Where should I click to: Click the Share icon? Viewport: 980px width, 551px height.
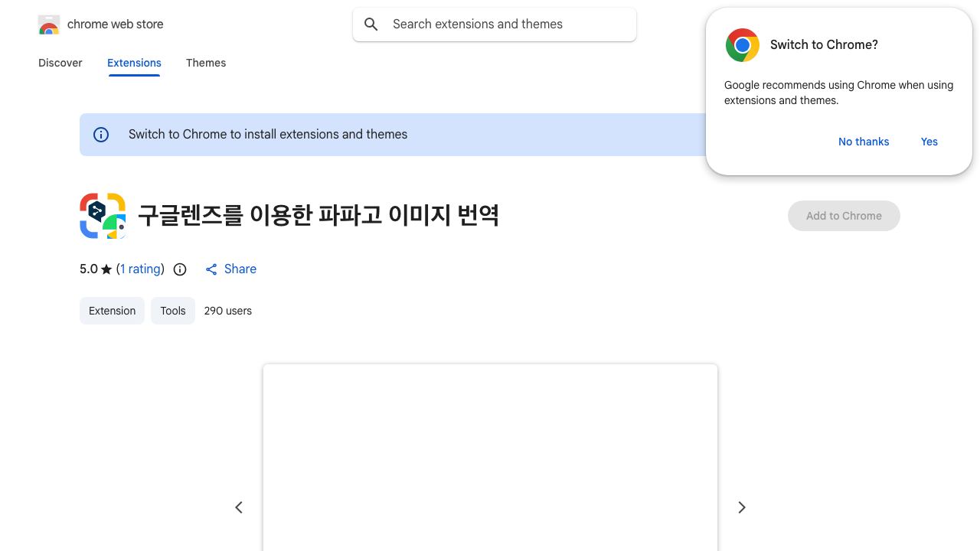tap(211, 269)
